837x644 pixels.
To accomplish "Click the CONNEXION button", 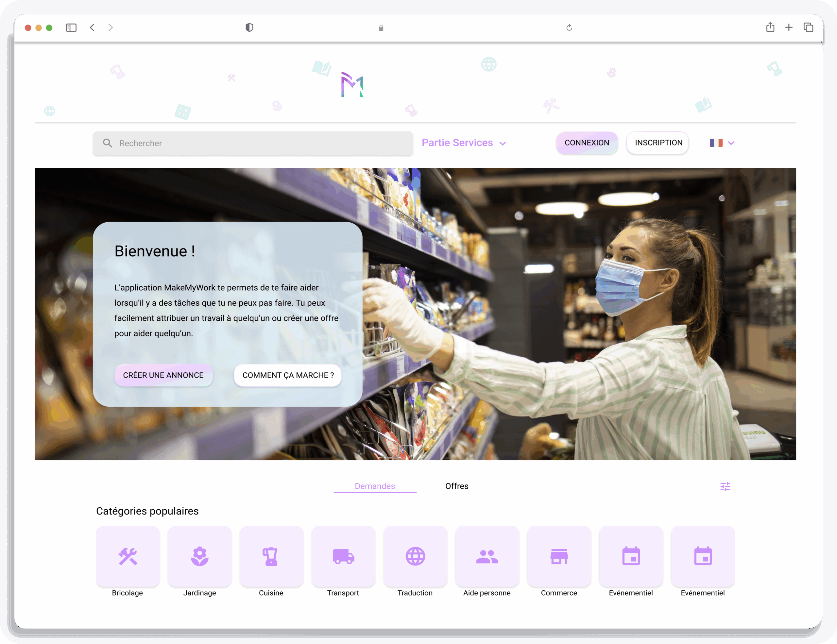I will (x=587, y=143).
